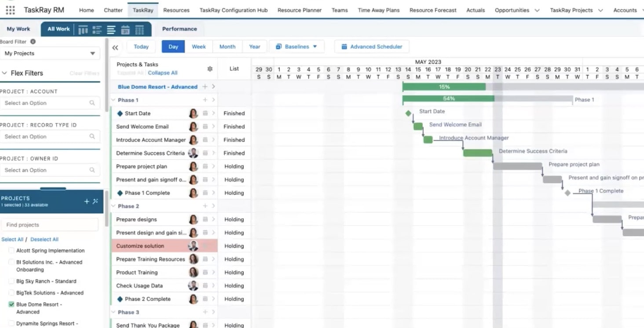
Task: Open the Performance tab
Action: coord(179,29)
